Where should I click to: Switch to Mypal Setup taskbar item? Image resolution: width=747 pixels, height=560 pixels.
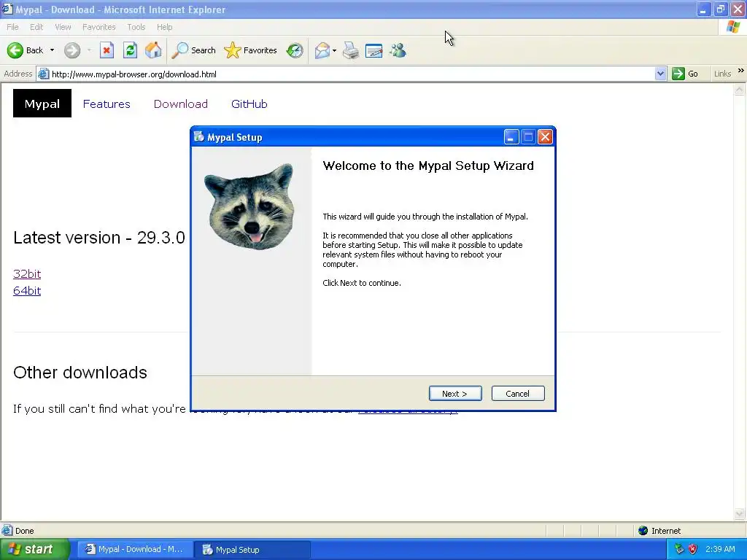pos(252,549)
